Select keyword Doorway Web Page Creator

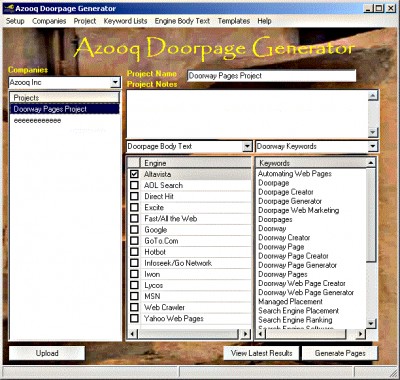tap(302, 283)
